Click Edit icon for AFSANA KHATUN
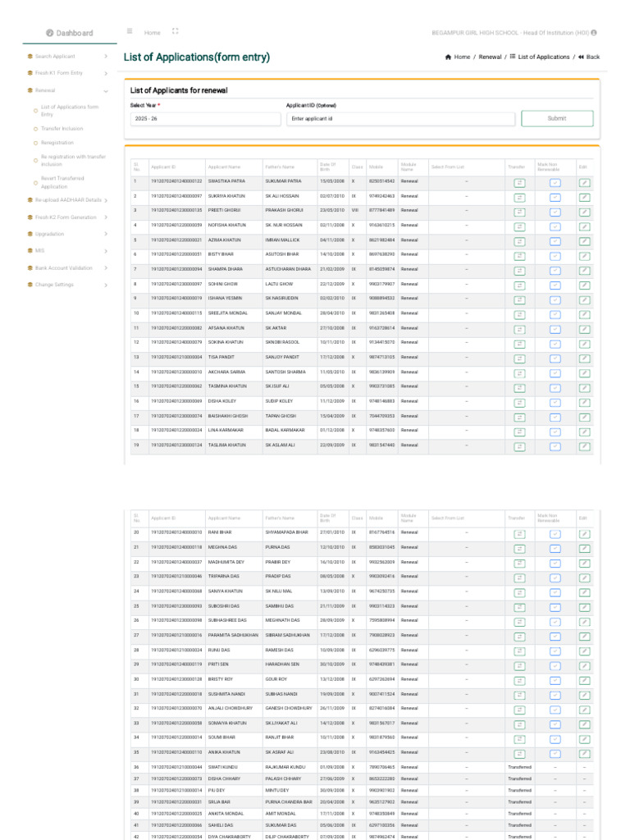630x840 pixels. point(584,330)
